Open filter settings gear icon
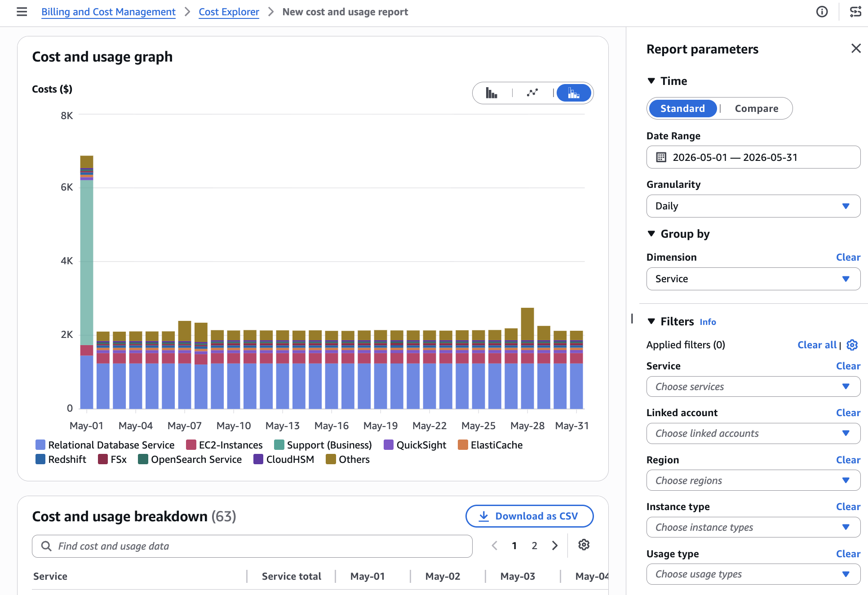868x595 pixels. pyautogui.click(x=852, y=345)
